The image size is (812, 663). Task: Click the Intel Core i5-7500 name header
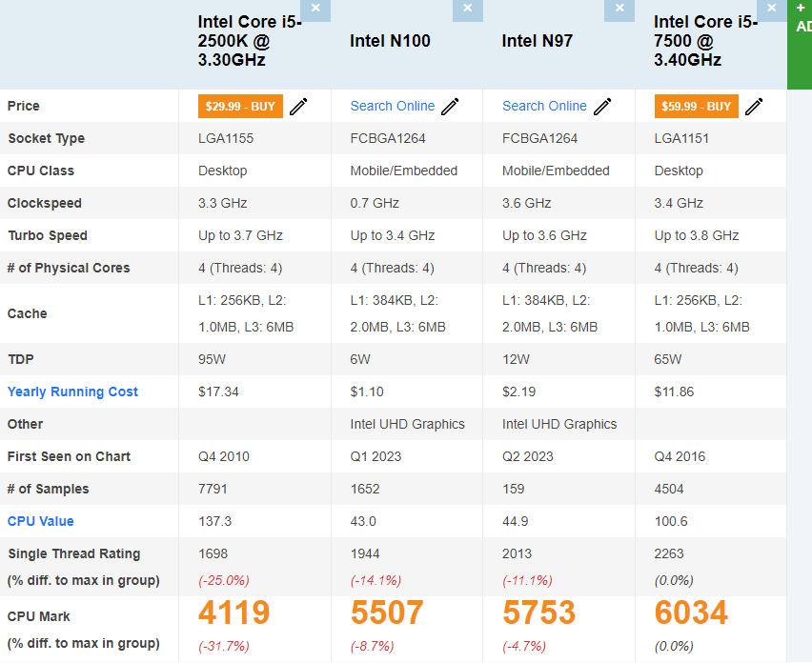click(705, 41)
